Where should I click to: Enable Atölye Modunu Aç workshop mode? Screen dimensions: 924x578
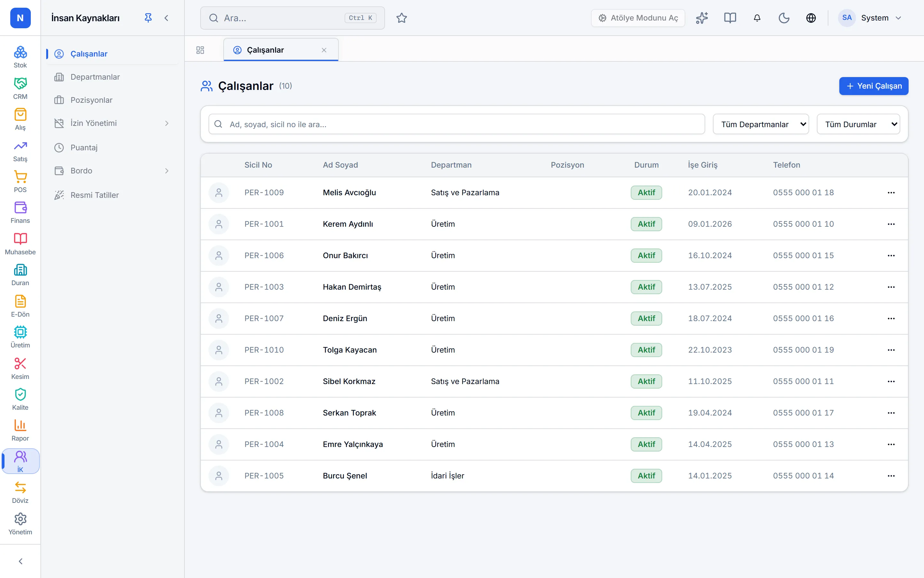(x=637, y=18)
